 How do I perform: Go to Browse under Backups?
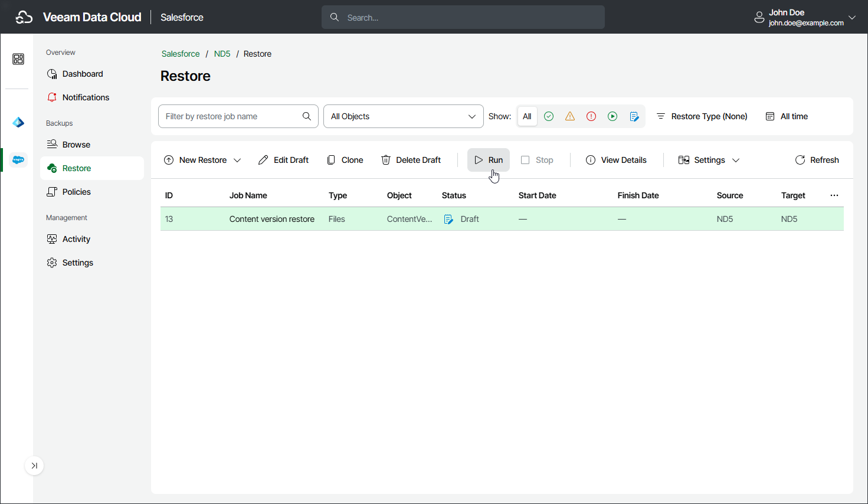(92, 145)
